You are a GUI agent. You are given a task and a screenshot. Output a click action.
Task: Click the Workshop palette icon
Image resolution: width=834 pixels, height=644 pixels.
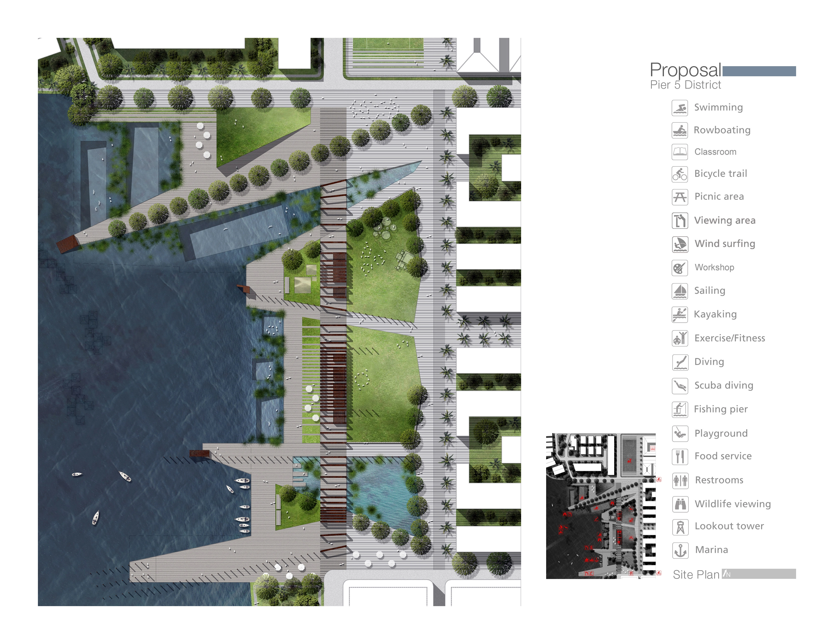pyautogui.click(x=680, y=268)
